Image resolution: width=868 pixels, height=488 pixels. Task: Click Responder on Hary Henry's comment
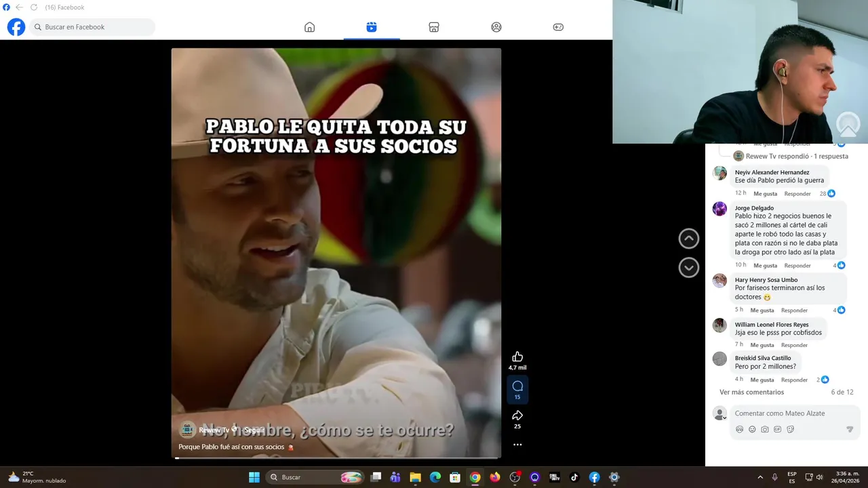pos(794,310)
